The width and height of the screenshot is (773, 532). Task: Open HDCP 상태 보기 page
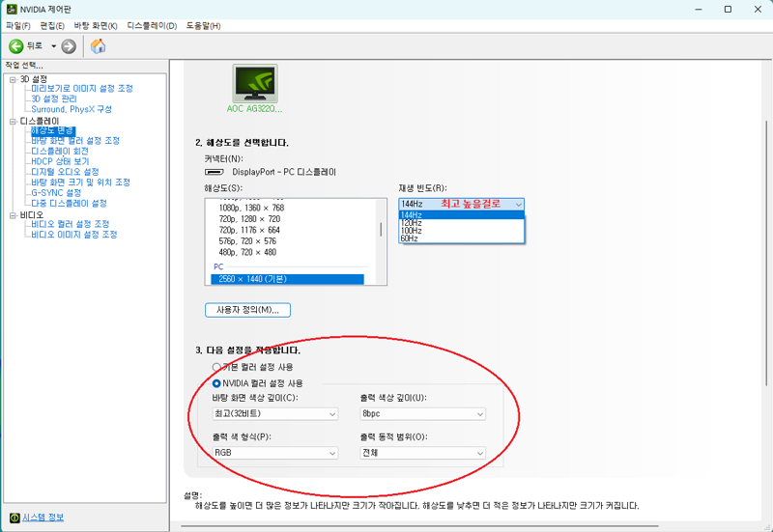pos(60,161)
